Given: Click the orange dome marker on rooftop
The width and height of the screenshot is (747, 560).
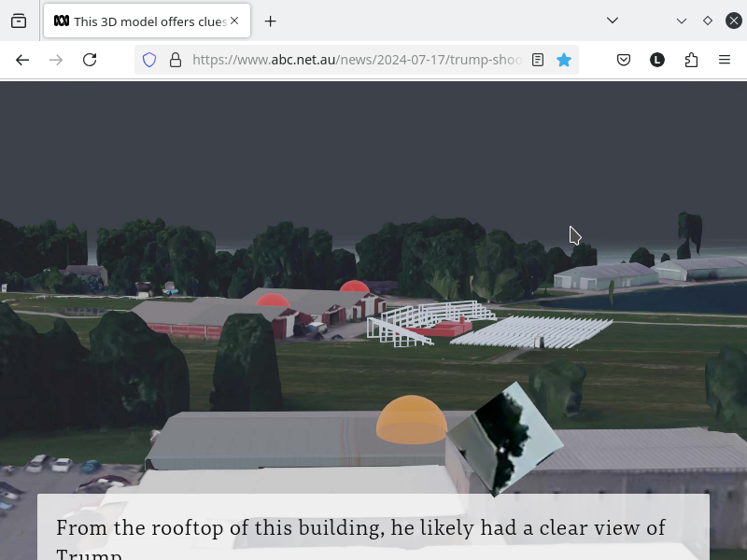Looking at the screenshot, I should point(411,419).
